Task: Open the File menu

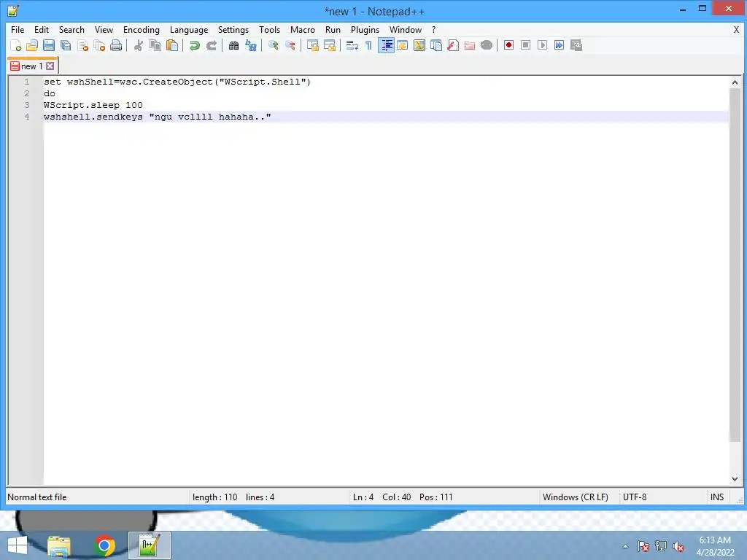Action: (18, 29)
